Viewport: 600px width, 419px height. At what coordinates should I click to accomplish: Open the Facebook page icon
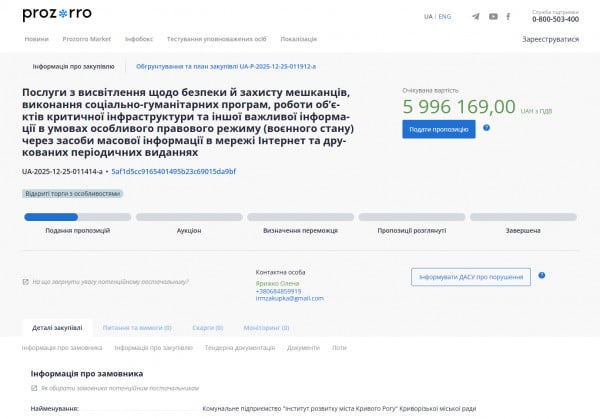click(x=508, y=17)
